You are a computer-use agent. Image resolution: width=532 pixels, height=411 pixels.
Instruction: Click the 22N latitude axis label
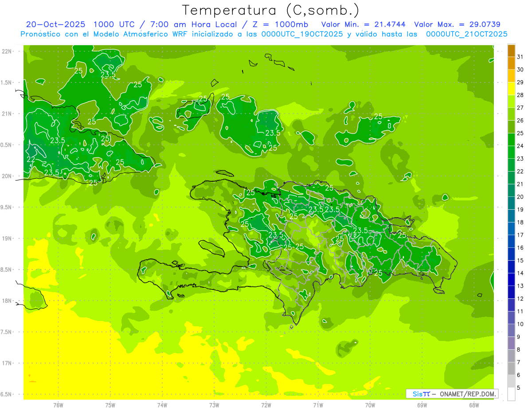click(7, 51)
